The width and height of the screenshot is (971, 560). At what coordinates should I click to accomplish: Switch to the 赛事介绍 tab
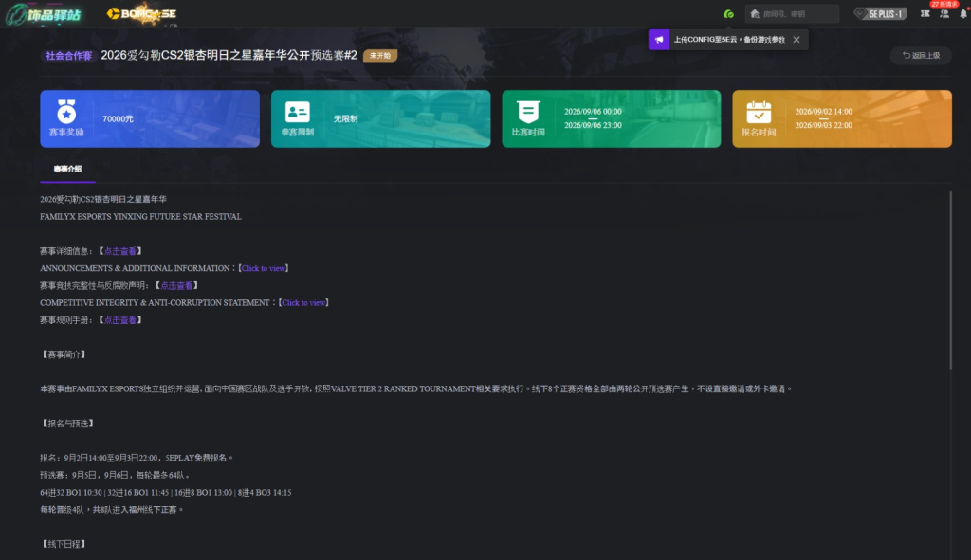tap(67, 169)
